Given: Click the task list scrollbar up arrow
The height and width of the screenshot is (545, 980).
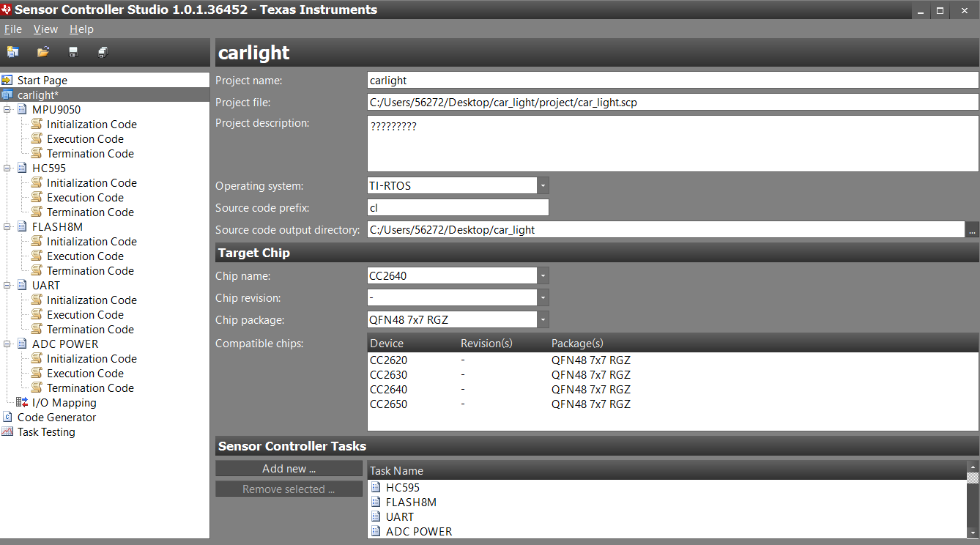Looking at the screenshot, I should [973, 467].
